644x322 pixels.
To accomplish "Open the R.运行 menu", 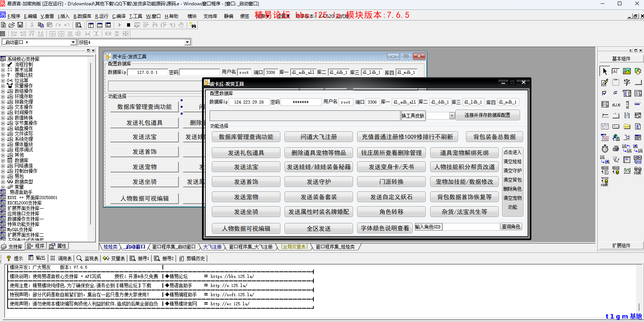I will [x=102, y=16].
